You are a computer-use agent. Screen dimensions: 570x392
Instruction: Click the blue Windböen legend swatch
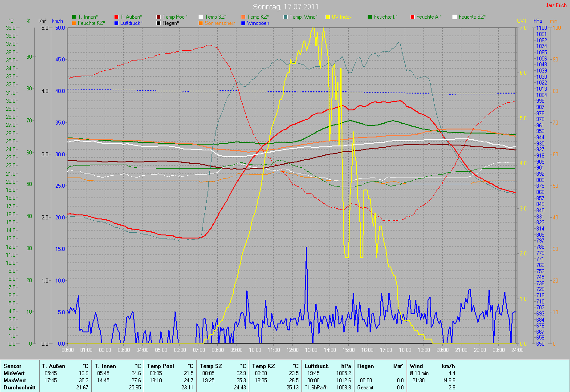pos(243,23)
